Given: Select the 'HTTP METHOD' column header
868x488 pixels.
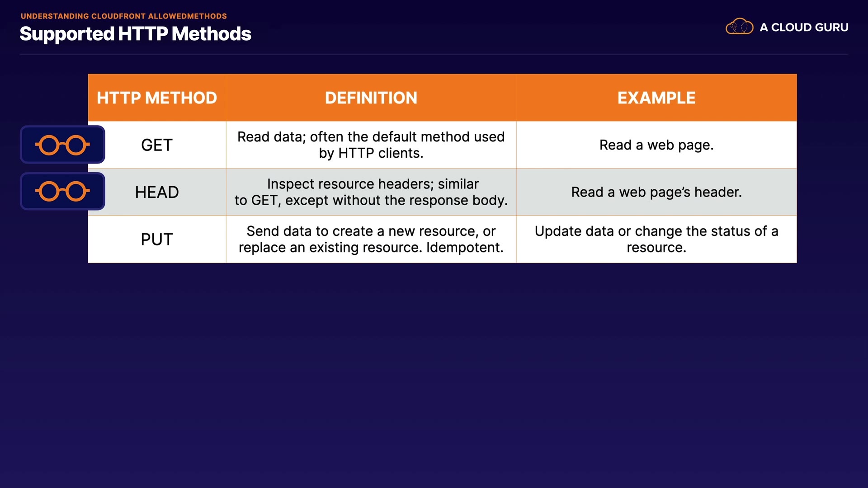Looking at the screenshot, I should [x=157, y=98].
